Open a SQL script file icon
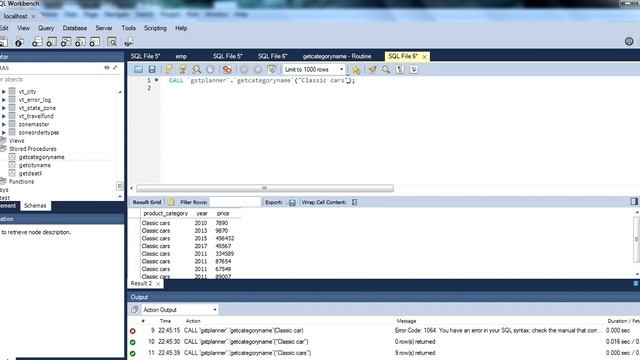This screenshot has width=640, height=360. (x=138, y=69)
